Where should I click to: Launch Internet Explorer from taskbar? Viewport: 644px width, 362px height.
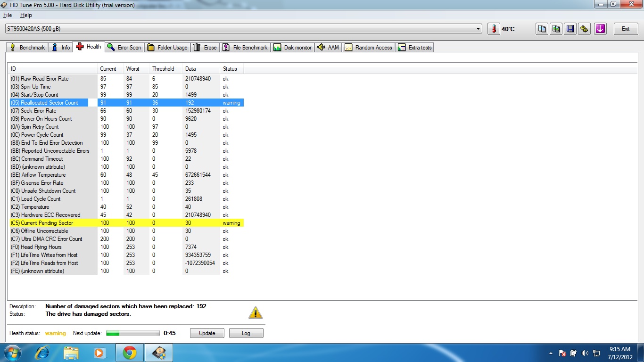point(42,353)
